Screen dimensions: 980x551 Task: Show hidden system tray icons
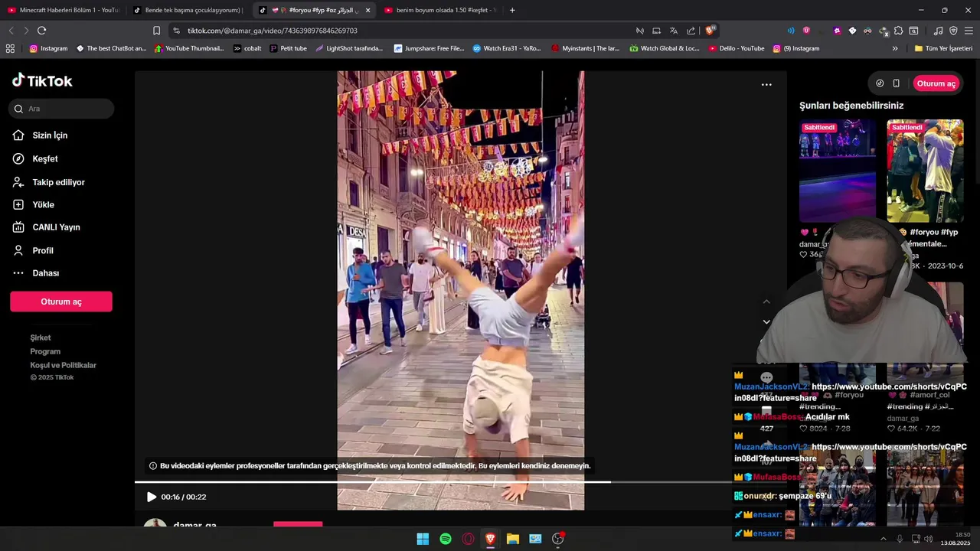(x=883, y=539)
